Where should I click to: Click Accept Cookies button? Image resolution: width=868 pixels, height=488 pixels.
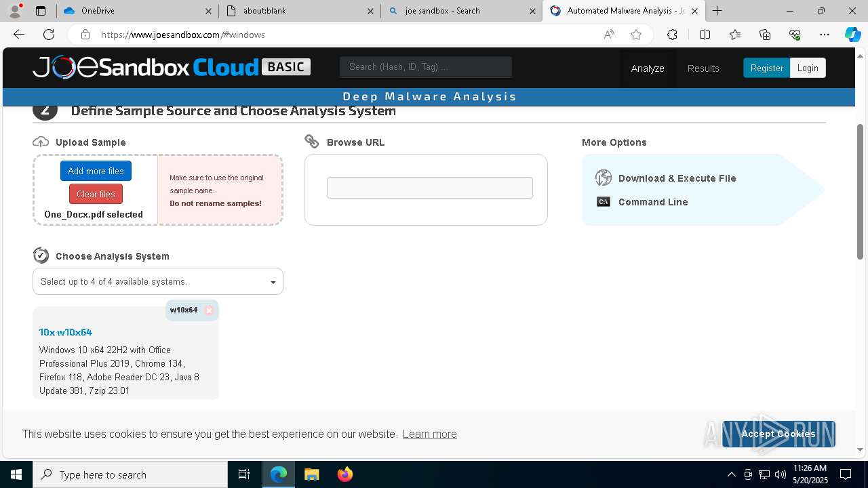coord(778,434)
